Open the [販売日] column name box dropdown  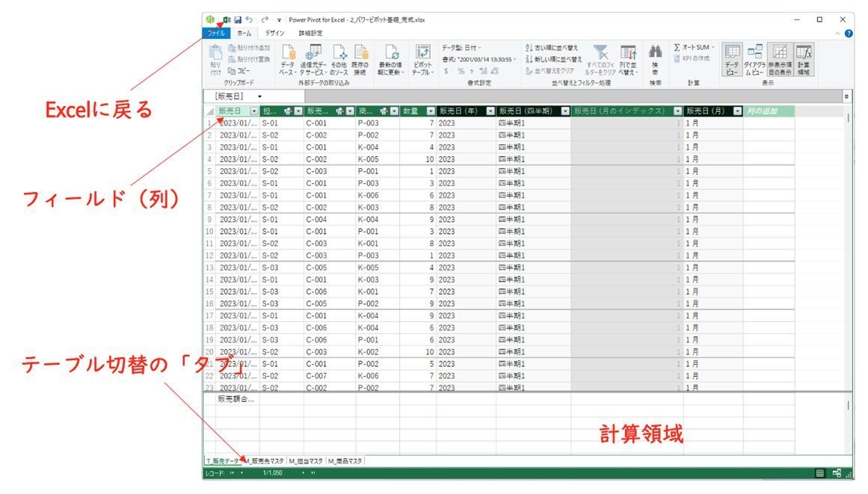tap(259, 96)
